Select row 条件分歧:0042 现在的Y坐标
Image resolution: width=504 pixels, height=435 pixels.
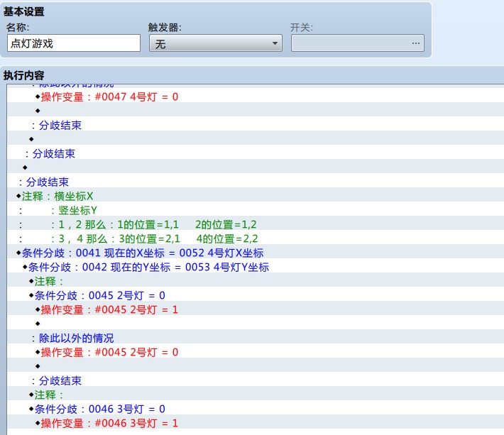[256, 267]
